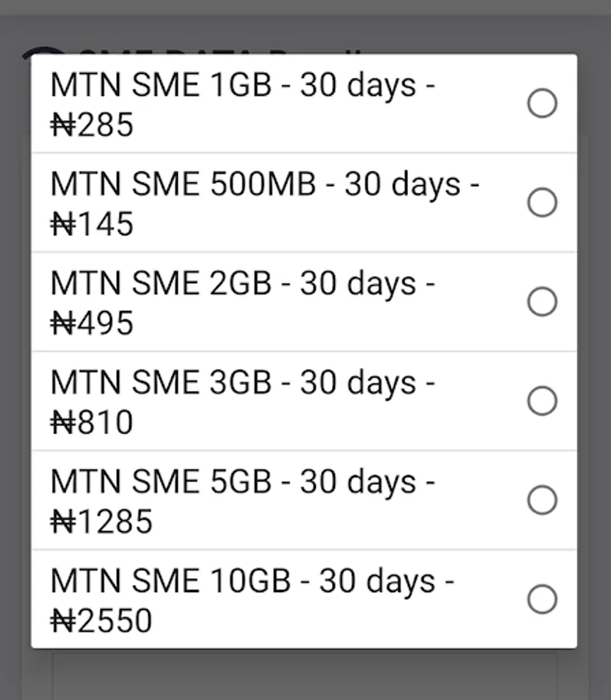Screen dimensions: 611x700
Task: Tap the ₦145 price text
Action: pos(92,225)
